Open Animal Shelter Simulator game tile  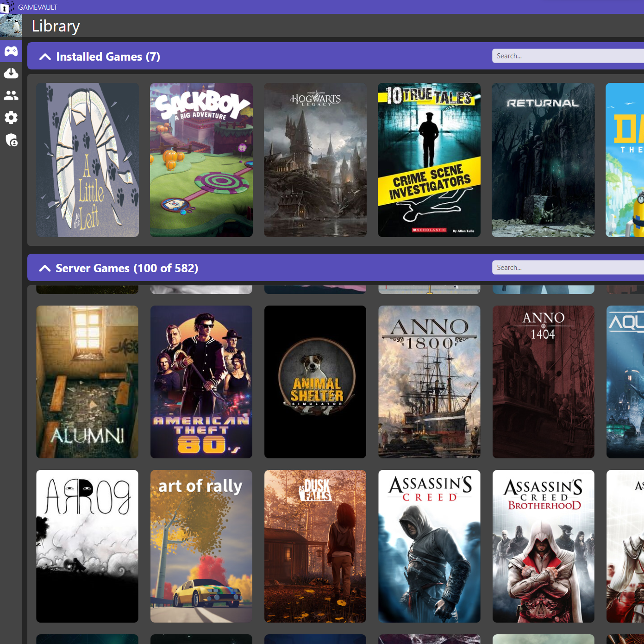click(x=315, y=381)
